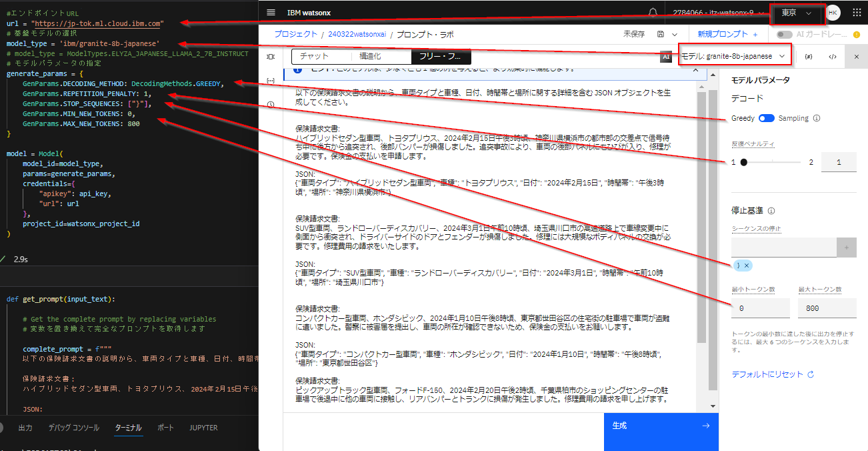Viewport: 868px width, 451px height.
Task: Open the ポート tab in VS Code
Action: click(x=166, y=428)
